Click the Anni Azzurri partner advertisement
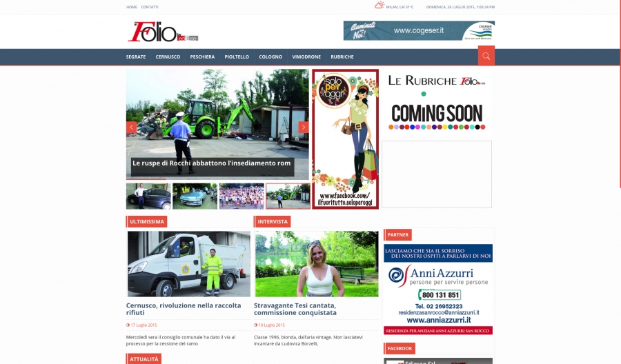The width and height of the screenshot is (621, 364). pyautogui.click(x=438, y=290)
